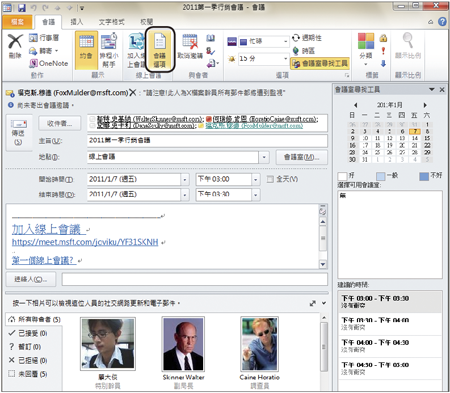Screen dimensions: 450x393
Task: Click the reminder bell icon
Action: point(231,59)
